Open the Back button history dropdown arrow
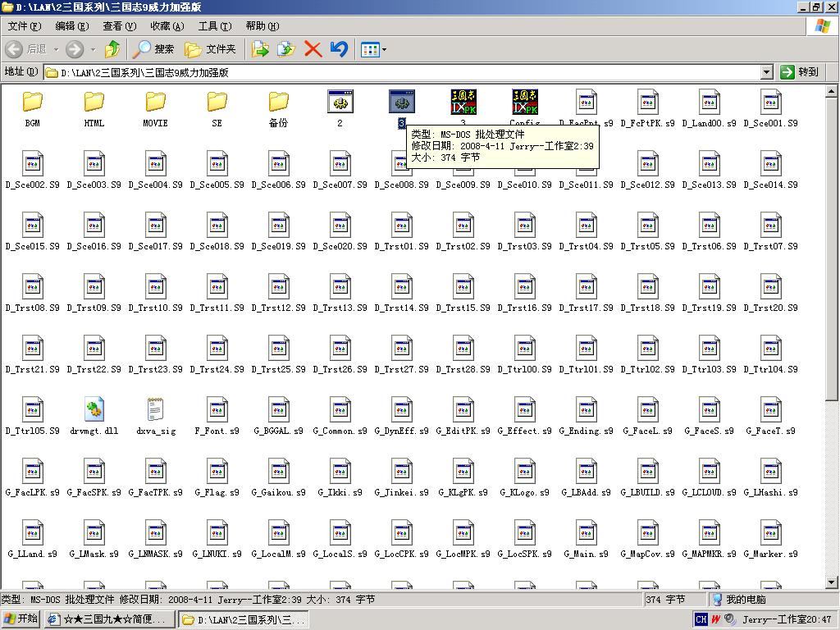The width and height of the screenshot is (840, 630). [x=56, y=49]
